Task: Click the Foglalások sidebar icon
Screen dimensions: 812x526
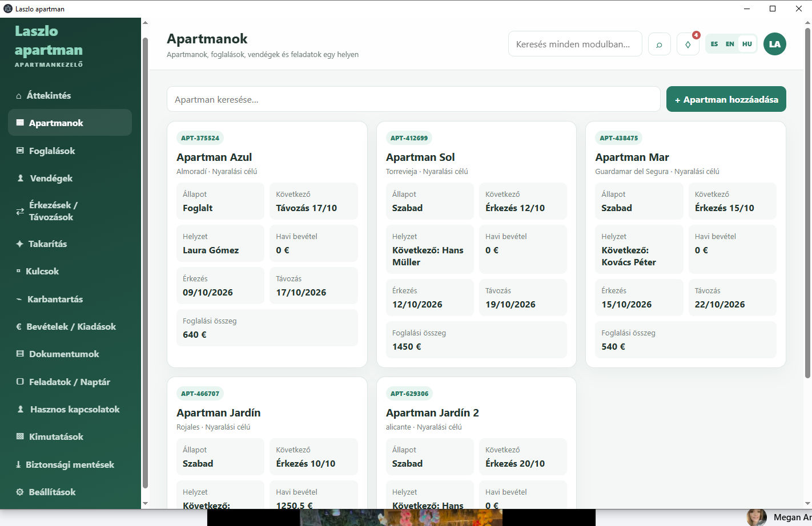Action: (x=20, y=151)
